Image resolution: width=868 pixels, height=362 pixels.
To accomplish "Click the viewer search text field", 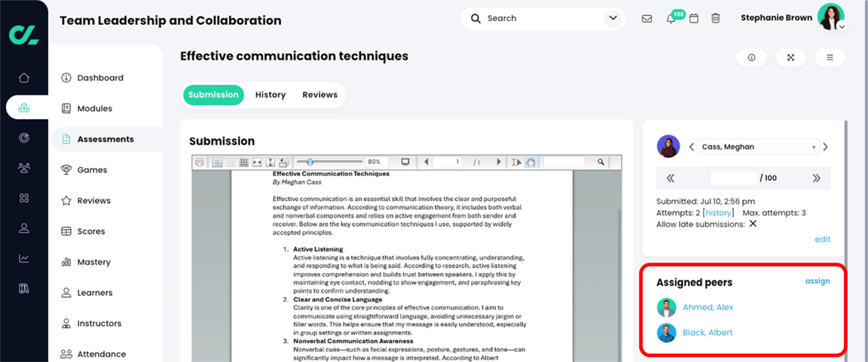I will 564,162.
